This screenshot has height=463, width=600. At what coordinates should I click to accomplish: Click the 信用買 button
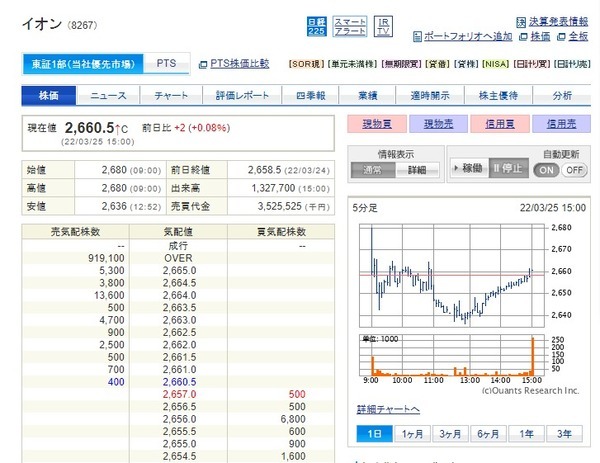(500, 124)
